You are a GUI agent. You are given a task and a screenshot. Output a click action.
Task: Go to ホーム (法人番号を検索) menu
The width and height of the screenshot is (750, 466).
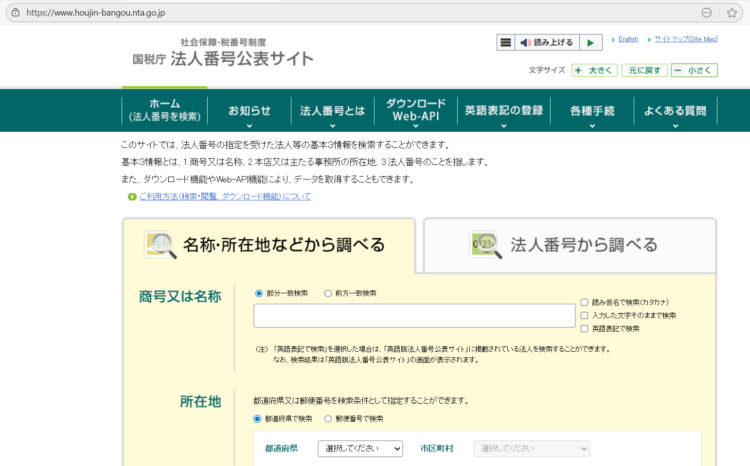165,110
